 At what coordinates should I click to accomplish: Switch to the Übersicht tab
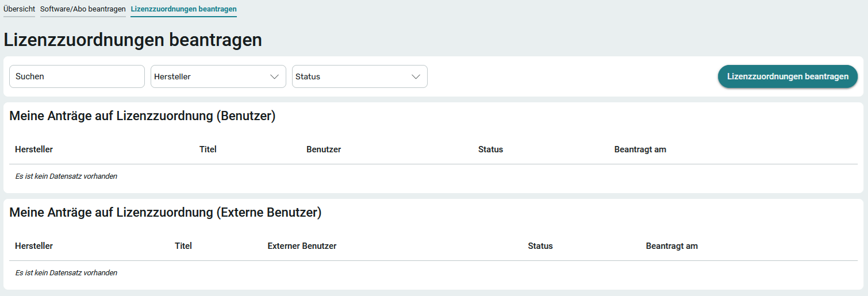pyautogui.click(x=19, y=9)
